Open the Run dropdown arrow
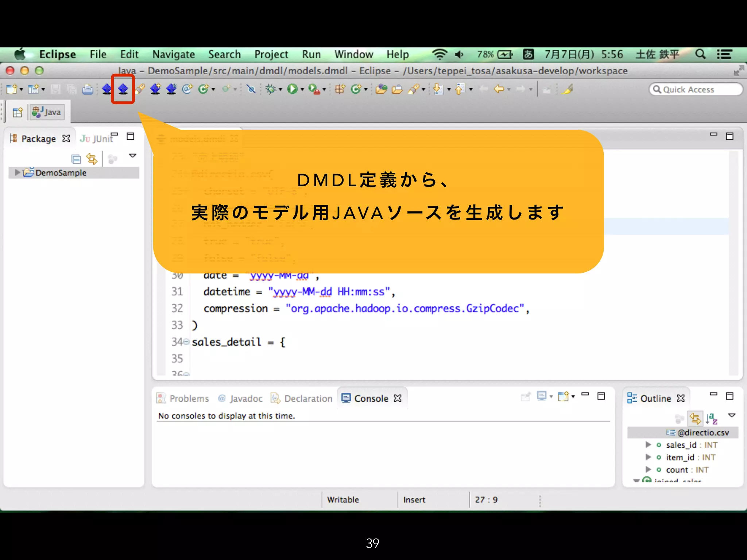 (x=302, y=90)
